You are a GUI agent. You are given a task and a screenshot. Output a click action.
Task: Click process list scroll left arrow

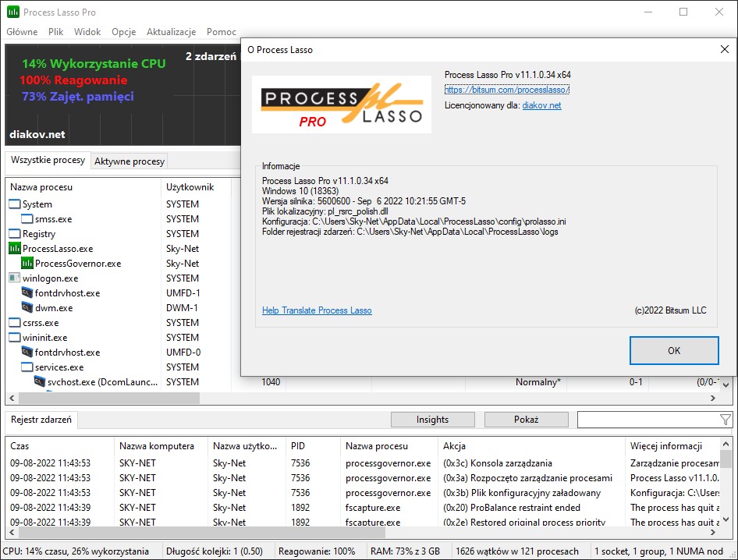pos(12,398)
